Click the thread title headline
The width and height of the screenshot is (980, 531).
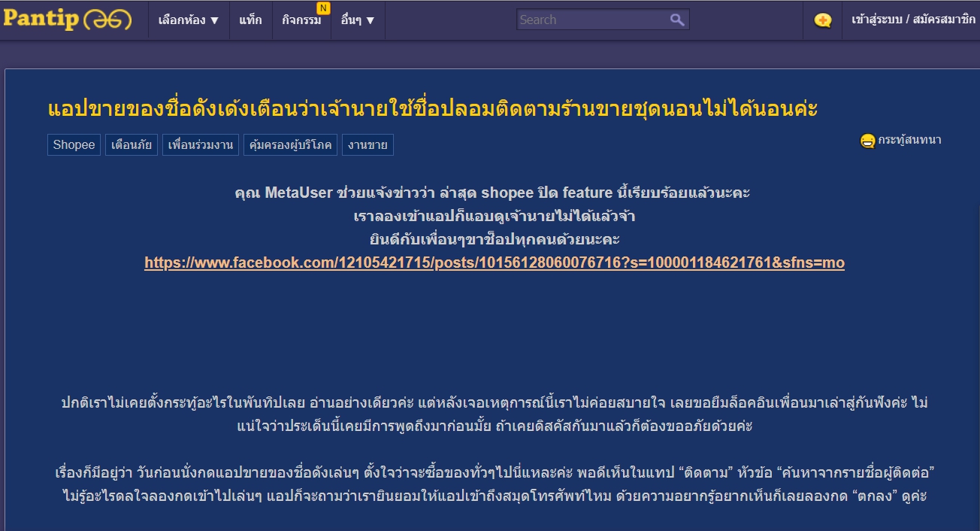click(433, 109)
